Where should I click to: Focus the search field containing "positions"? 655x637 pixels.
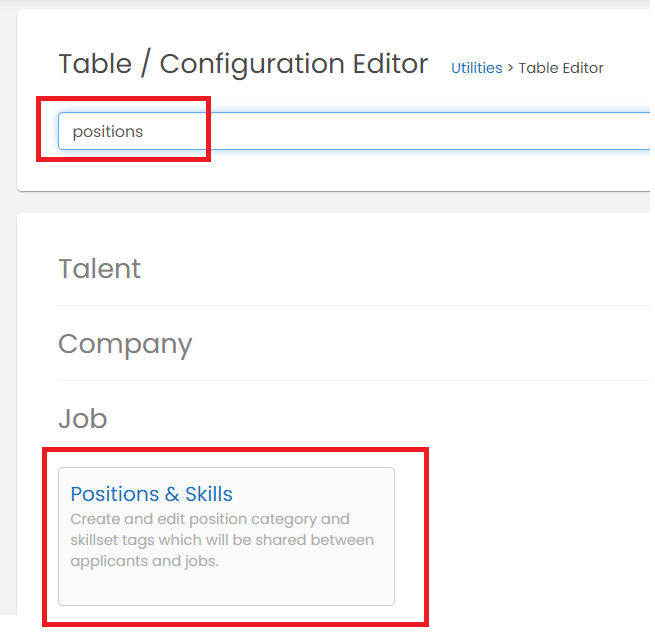coord(354,131)
